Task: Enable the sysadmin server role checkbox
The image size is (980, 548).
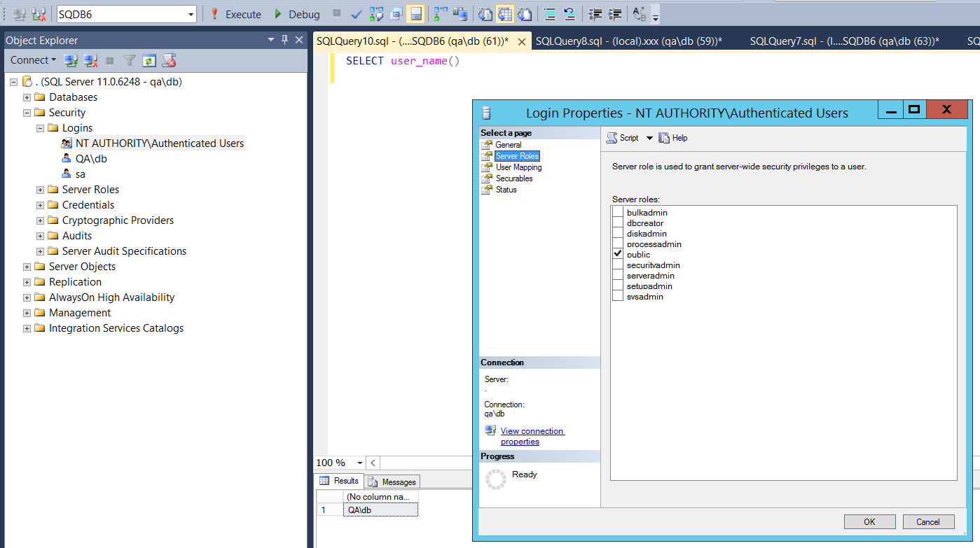Action: tap(618, 297)
